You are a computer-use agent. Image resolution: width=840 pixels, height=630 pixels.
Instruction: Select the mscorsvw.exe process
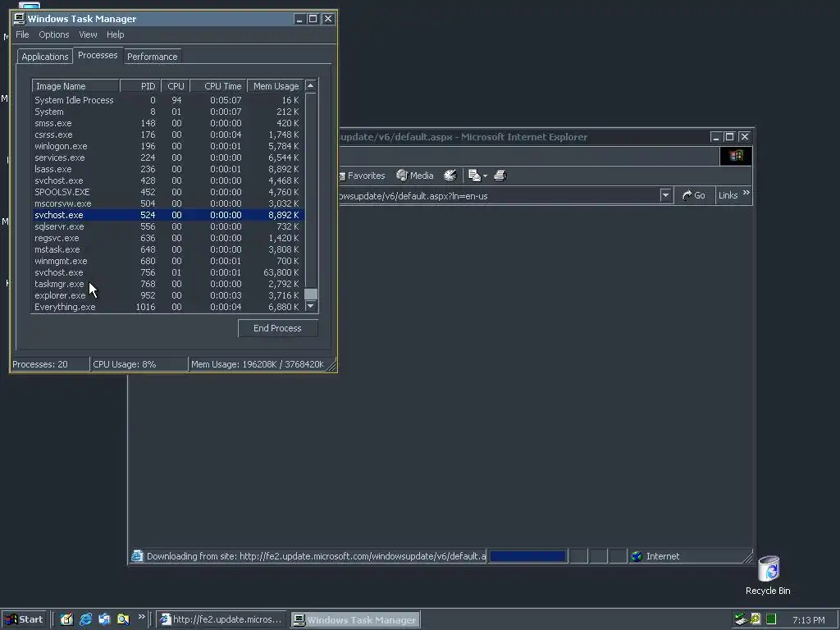168,203
